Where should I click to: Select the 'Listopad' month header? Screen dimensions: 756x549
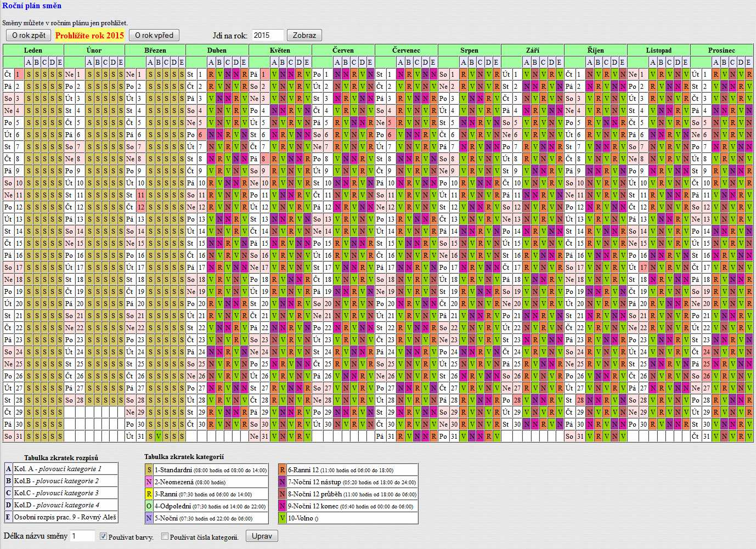658,50
